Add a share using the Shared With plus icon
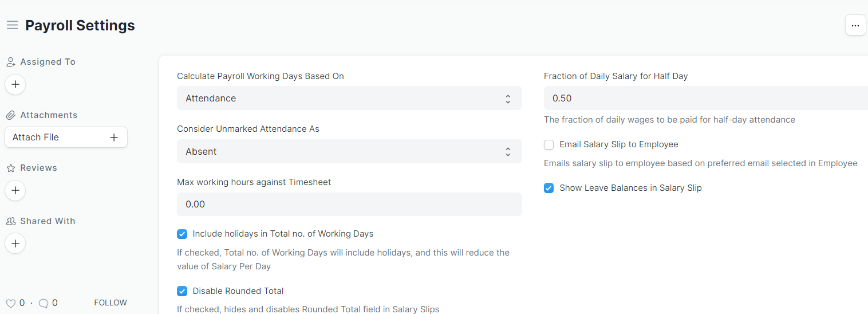The height and width of the screenshot is (314, 868). coord(15,244)
